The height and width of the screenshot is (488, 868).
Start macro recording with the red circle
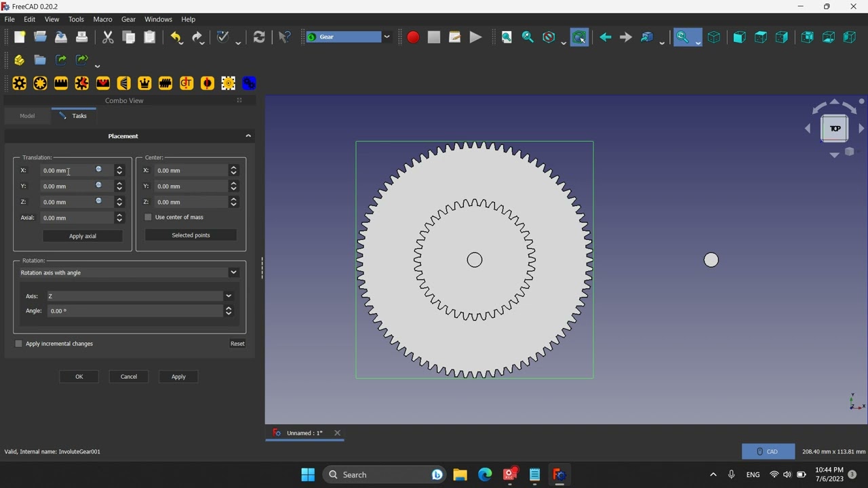click(413, 37)
